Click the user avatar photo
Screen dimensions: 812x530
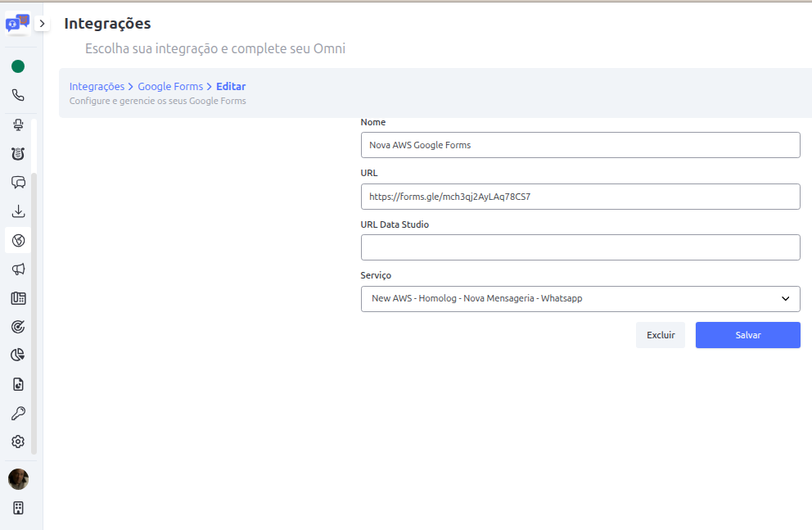pos(18,479)
